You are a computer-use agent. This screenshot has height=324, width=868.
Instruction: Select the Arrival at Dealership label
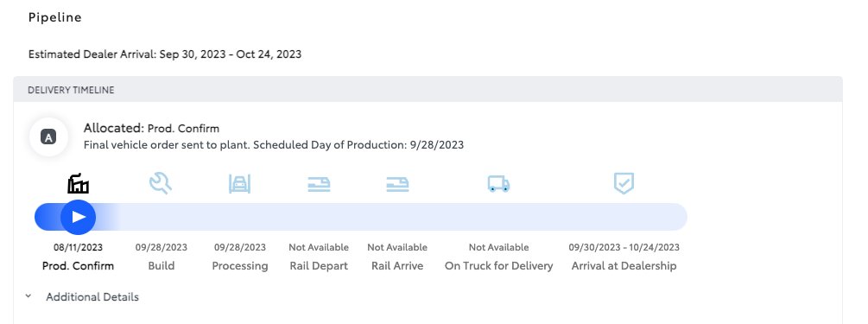(624, 266)
